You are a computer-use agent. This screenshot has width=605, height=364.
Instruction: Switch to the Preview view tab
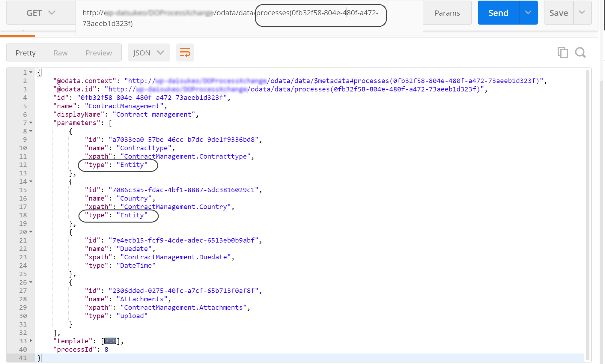click(x=99, y=53)
